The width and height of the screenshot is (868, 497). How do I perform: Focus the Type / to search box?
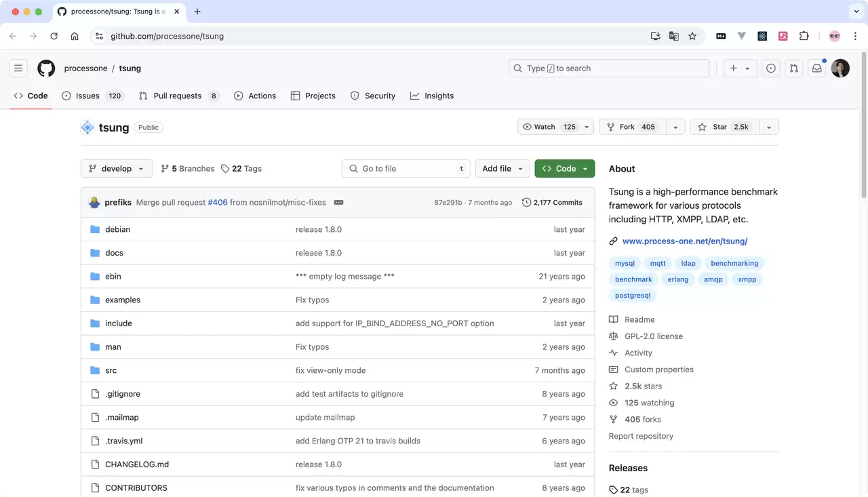(x=609, y=68)
